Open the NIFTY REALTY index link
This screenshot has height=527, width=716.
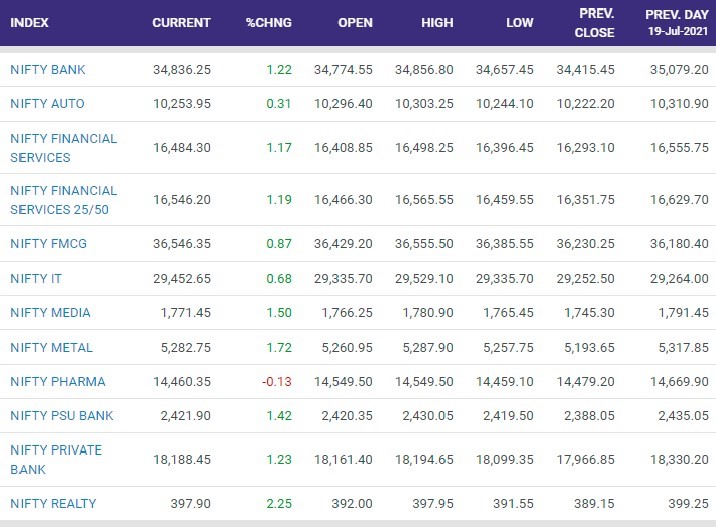(x=53, y=504)
